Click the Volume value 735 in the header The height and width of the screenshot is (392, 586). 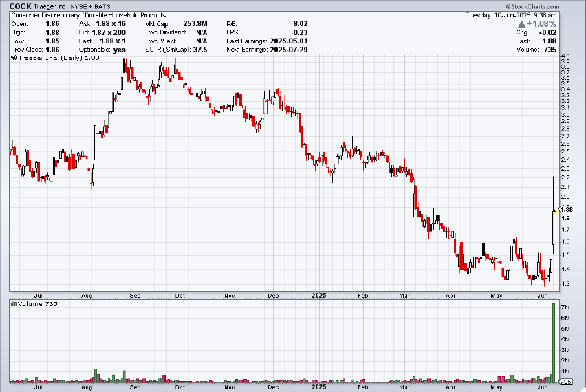[x=550, y=50]
